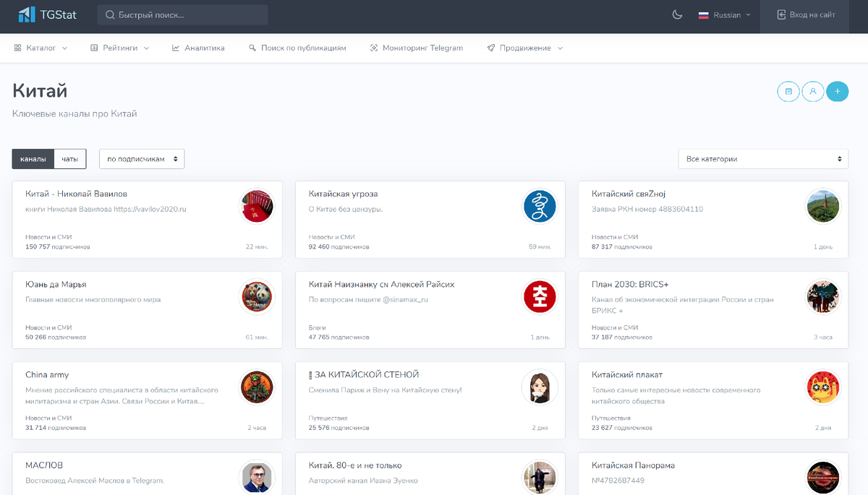Open the по подписчикам sort dropdown

click(x=142, y=159)
